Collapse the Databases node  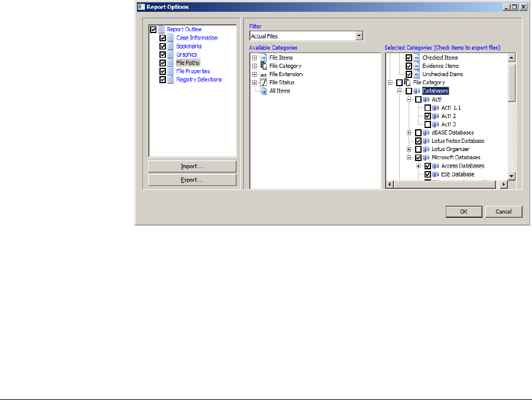[400, 91]
